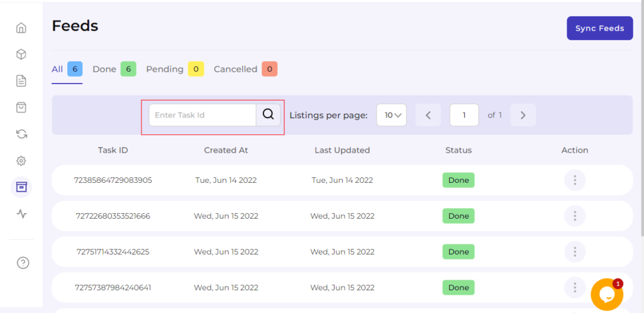
Task: Select the sync arrows icon in sidebar
Action: coord(21,134)
